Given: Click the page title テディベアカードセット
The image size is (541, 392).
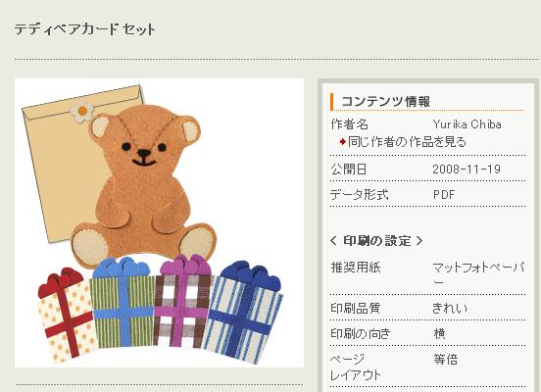Looking at the screenshot, I should coord(84,29).
